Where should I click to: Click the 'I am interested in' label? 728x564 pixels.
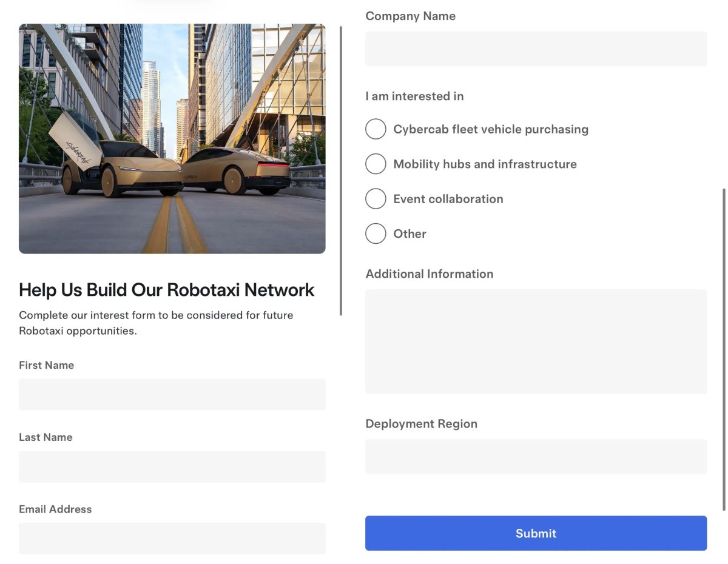pos(414,96)
